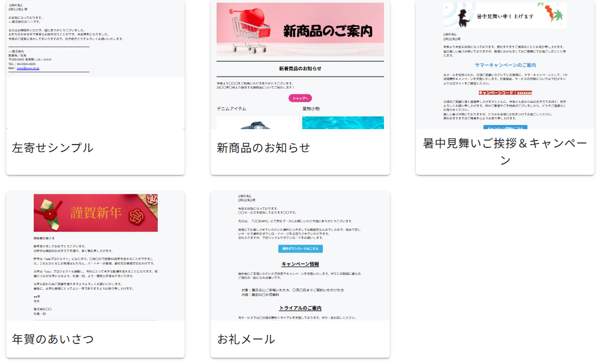The image size is (604, 364).
Task: Click the キャンペーン情報 underlined heading
Action: [300, 264]
